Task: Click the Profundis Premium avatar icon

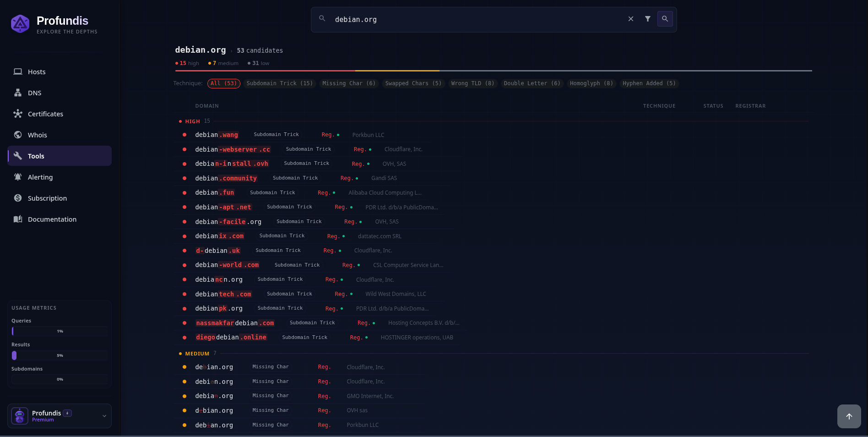Action: [20, 416]
